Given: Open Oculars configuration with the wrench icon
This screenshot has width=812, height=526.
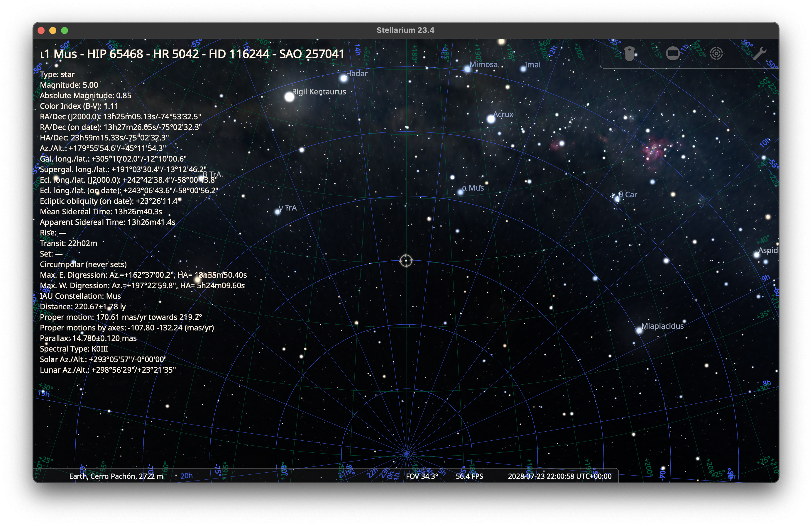Looking at the screenshot, I should pos(759,54).
